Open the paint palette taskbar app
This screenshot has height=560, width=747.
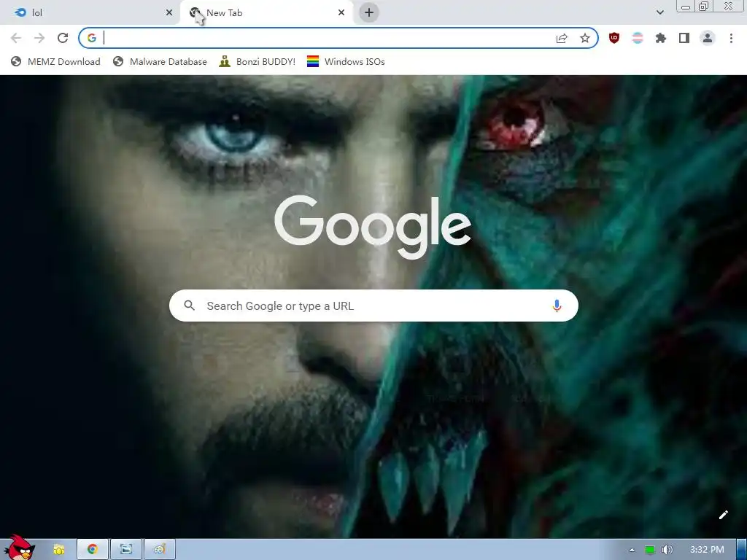(160, 550)
